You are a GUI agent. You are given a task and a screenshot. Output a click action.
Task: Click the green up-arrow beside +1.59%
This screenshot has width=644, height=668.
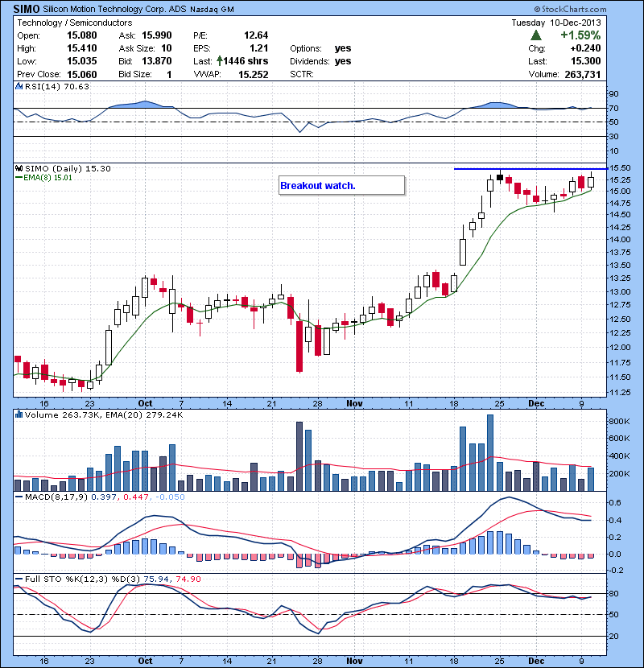536,35
